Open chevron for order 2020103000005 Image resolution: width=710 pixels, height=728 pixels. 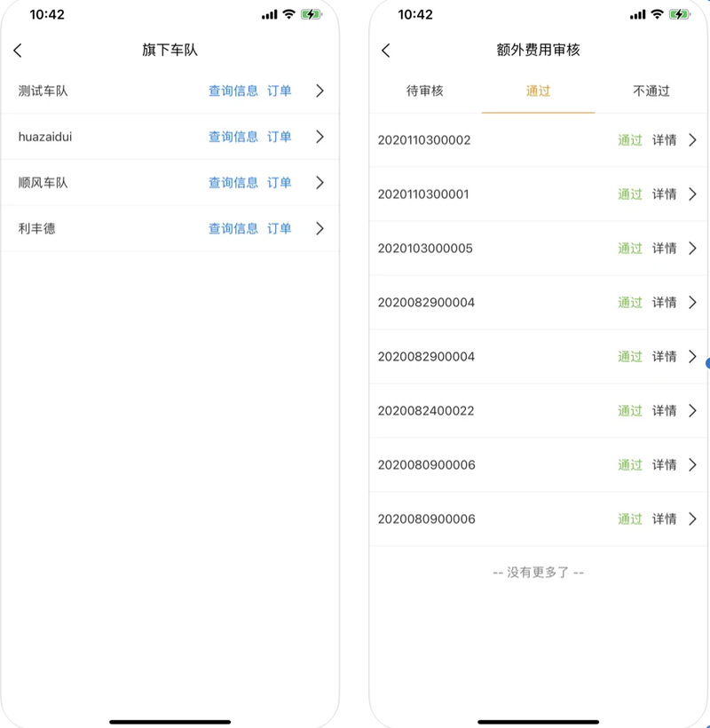[692, 249]
